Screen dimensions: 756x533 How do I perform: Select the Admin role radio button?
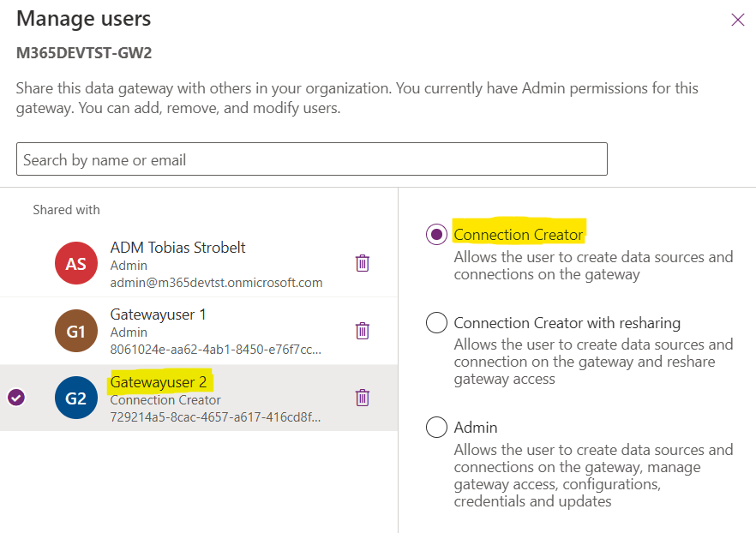tap(436, 428)
